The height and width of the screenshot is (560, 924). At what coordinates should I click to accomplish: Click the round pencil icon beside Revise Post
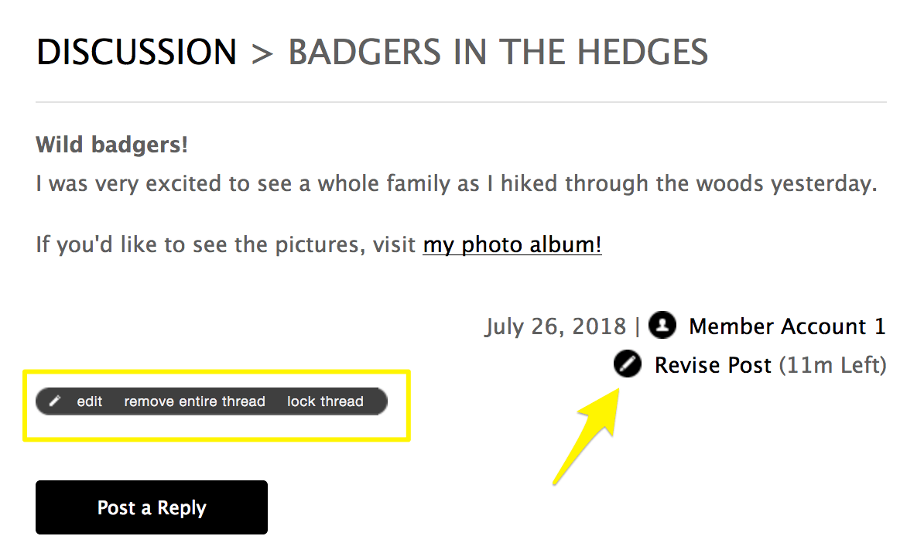click(x=628, y=364)
